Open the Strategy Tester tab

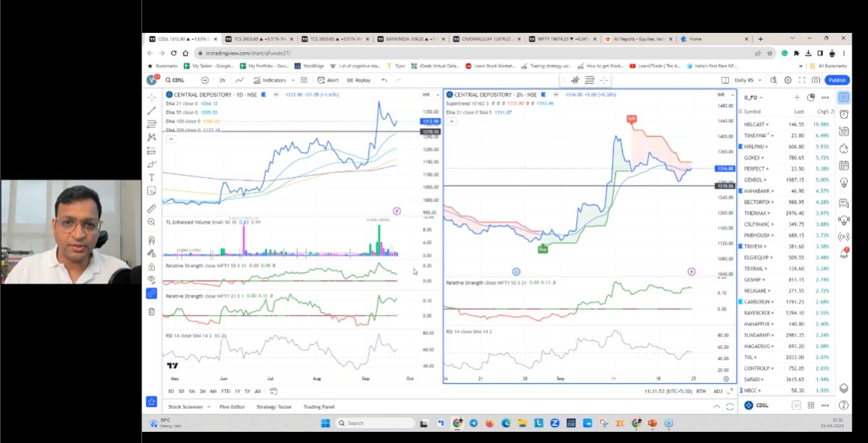click(x=274, y=407)
